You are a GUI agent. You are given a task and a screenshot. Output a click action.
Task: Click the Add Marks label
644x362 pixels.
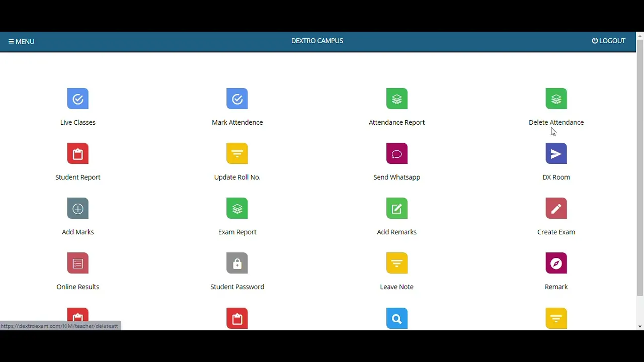(x=78, y=232)
